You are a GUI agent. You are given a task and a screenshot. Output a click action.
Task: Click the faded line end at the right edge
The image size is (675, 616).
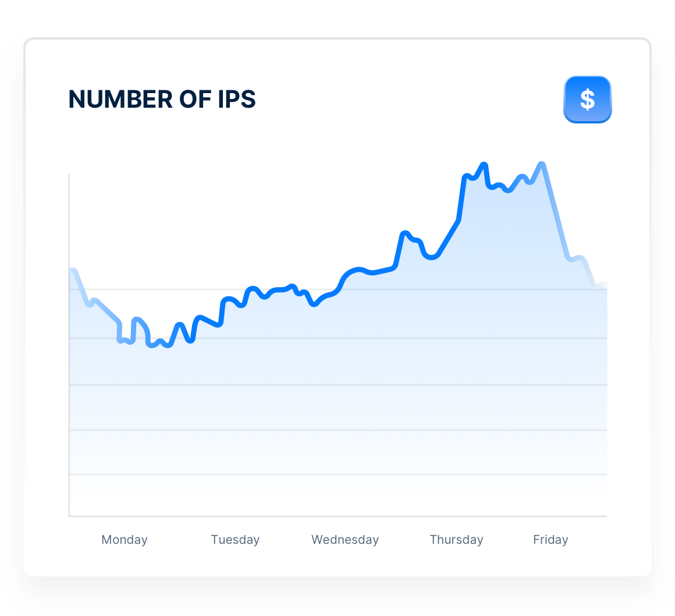[x=603, y=285]
